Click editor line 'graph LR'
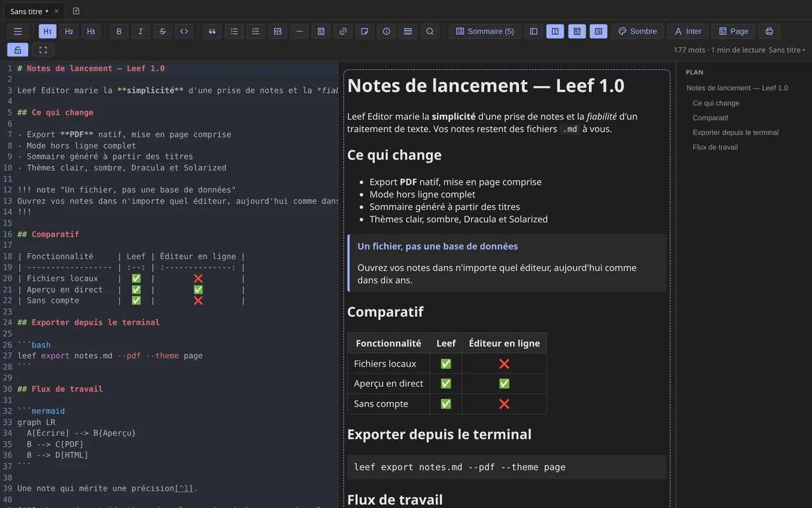This screenshot has width=812, height=508. click(36, 422)
